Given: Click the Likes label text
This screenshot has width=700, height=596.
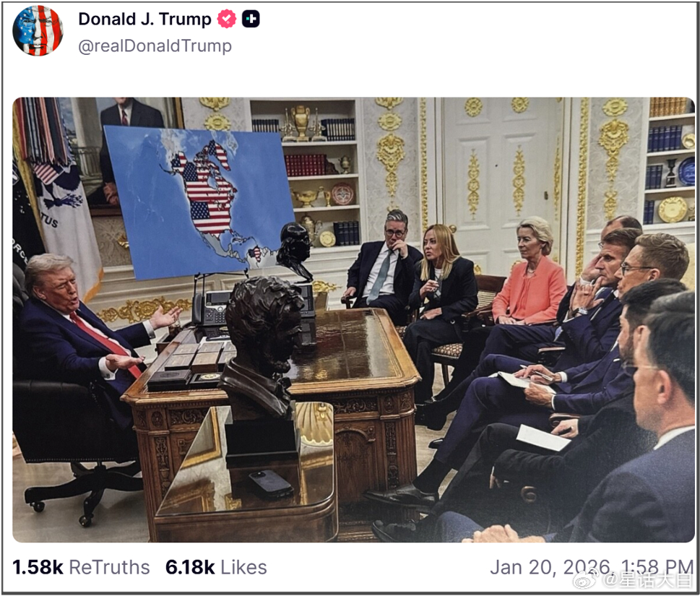Looking at the screenshot, I should 243,567.
